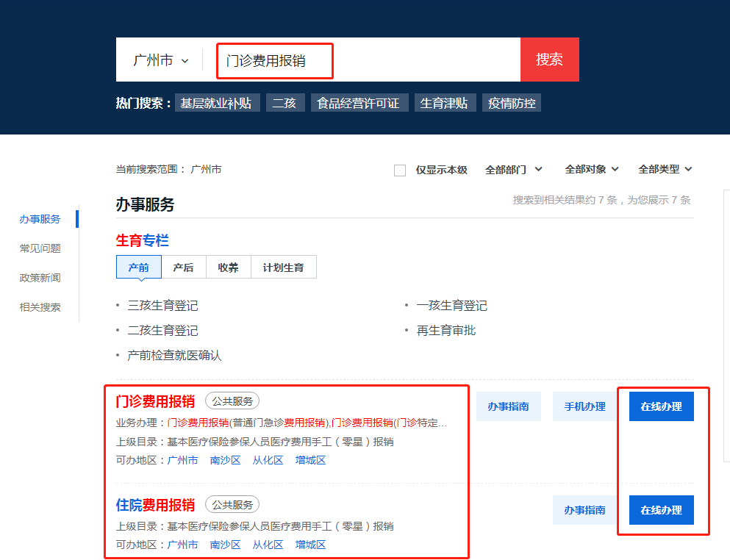730x560 pixels.
Task: Expand the 全部类型 filter dropdown
Action: point(665,170)
